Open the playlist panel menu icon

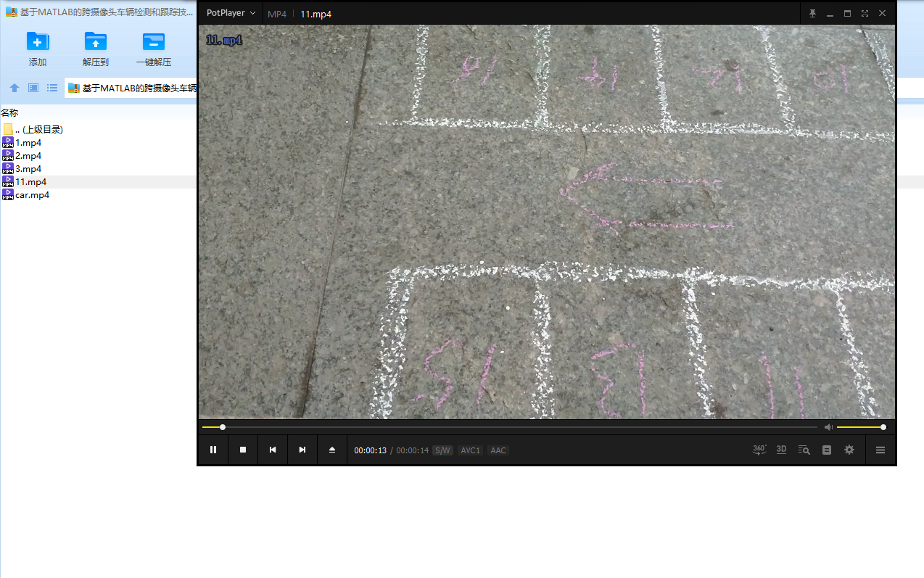880,450
